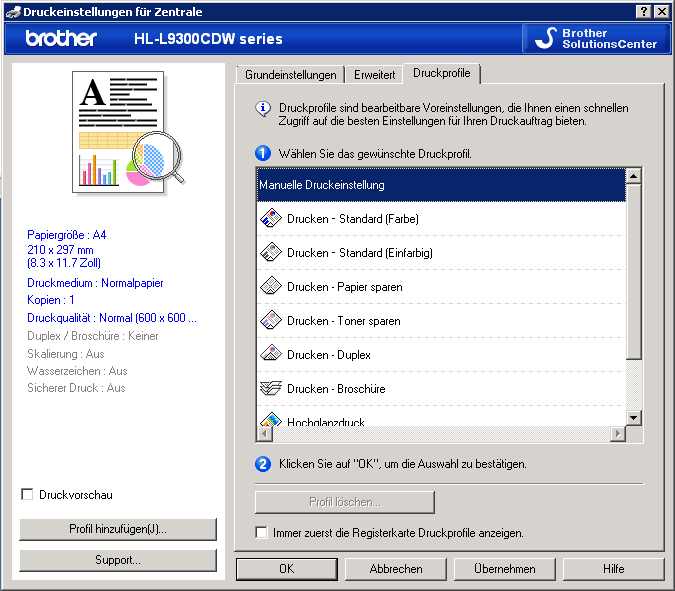Click the profile list scroll left arrow
Viewport: 675px width, 591px height.
(264, 433)
